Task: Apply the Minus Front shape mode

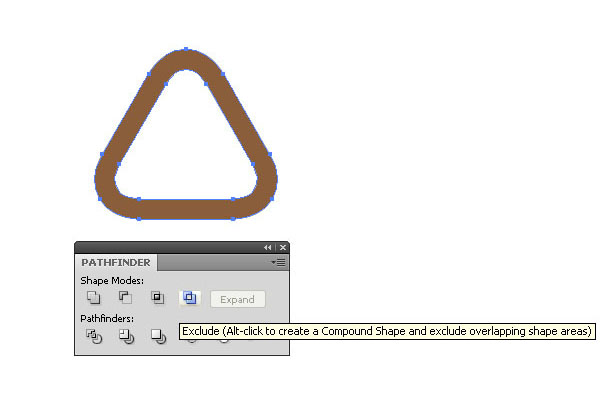Action: 125,298
